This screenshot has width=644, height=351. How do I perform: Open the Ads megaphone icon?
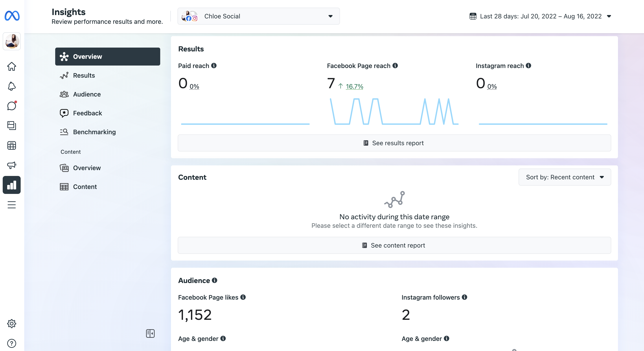(11, 165)
